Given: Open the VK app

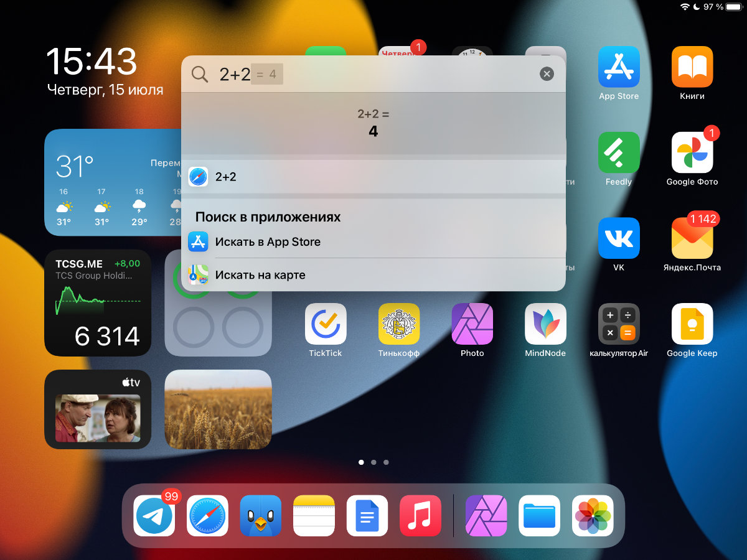Looking at the screenshot, I should tap(619, 238).
